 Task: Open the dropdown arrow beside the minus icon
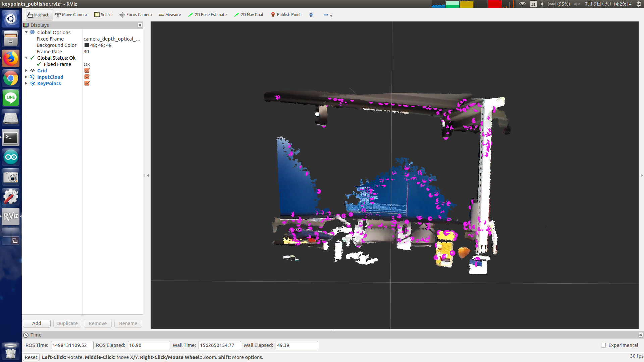pyautogui.click(x=331, y=15)
